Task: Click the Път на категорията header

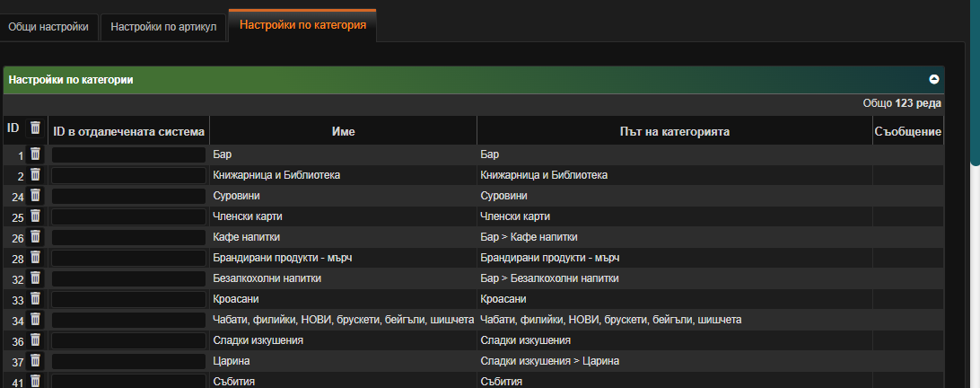Action: coord(674,132)
